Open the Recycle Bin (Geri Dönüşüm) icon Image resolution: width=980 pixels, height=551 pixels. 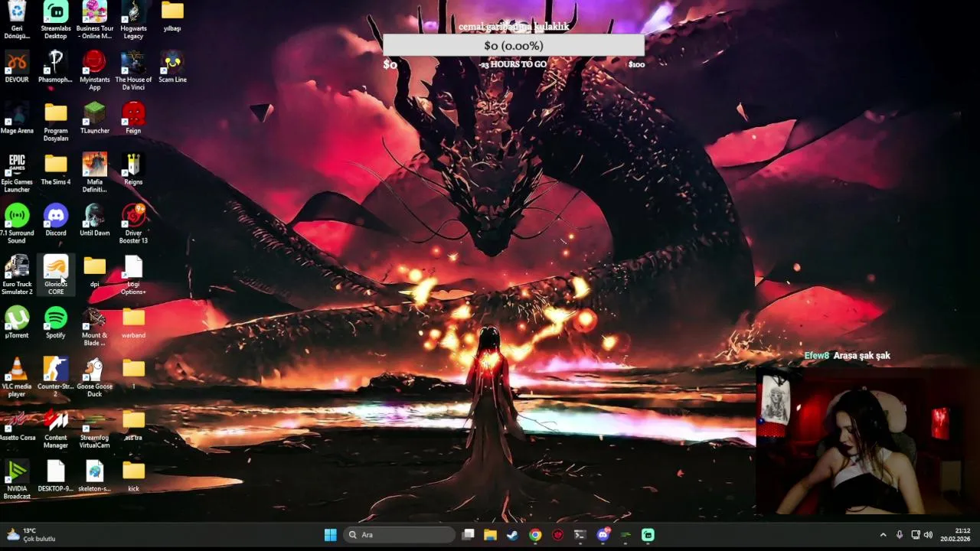click(17, 19)
